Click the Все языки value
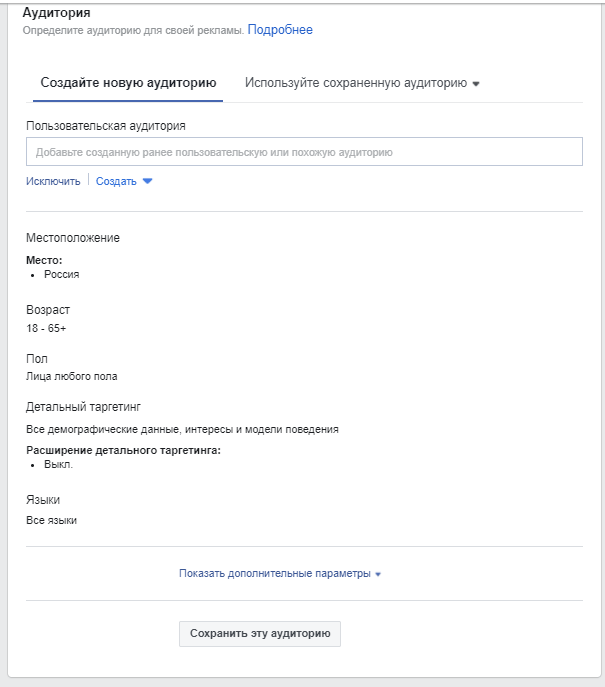 coord(51,520)
